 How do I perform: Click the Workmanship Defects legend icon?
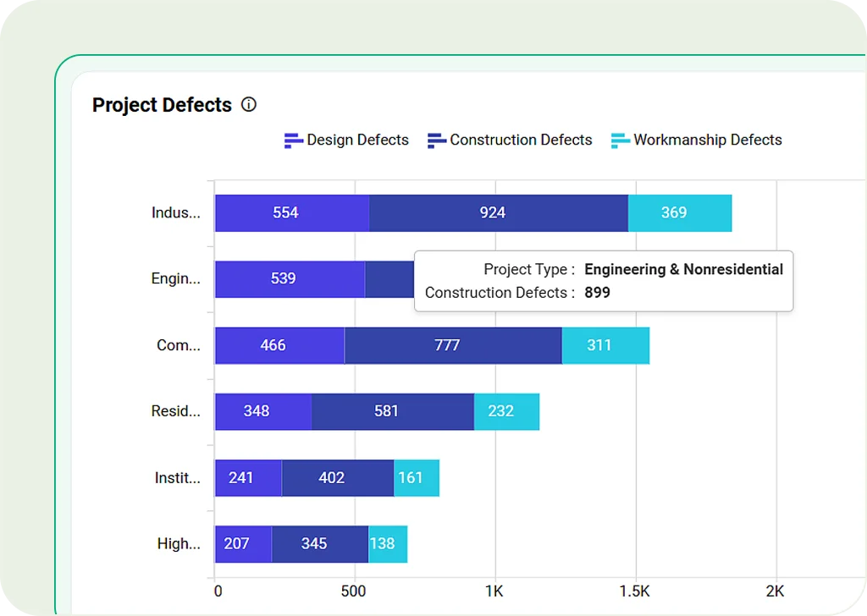(x=620, y=140)
